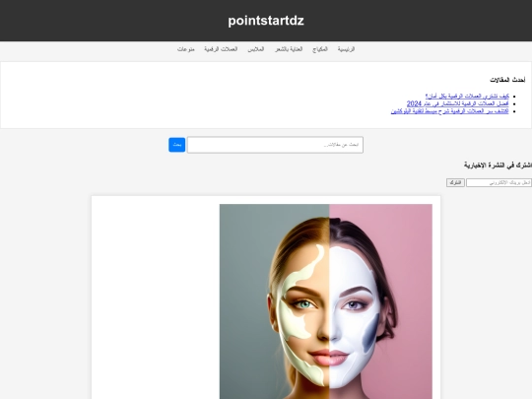This screenshot has width=532, height=399.
Task: Open the first latest article link ending with a question mark
Action: point(467,96)
